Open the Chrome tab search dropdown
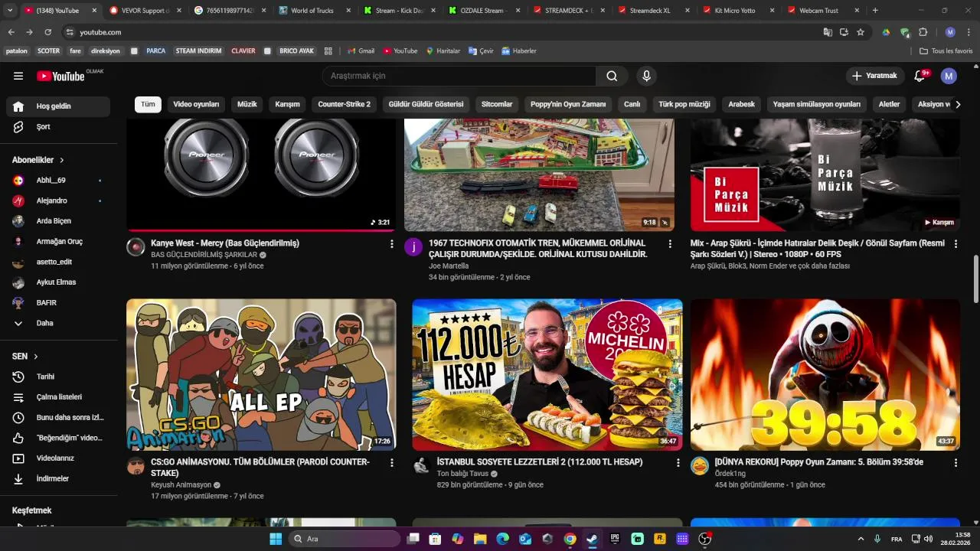980x551 pixels. [10, 11]
